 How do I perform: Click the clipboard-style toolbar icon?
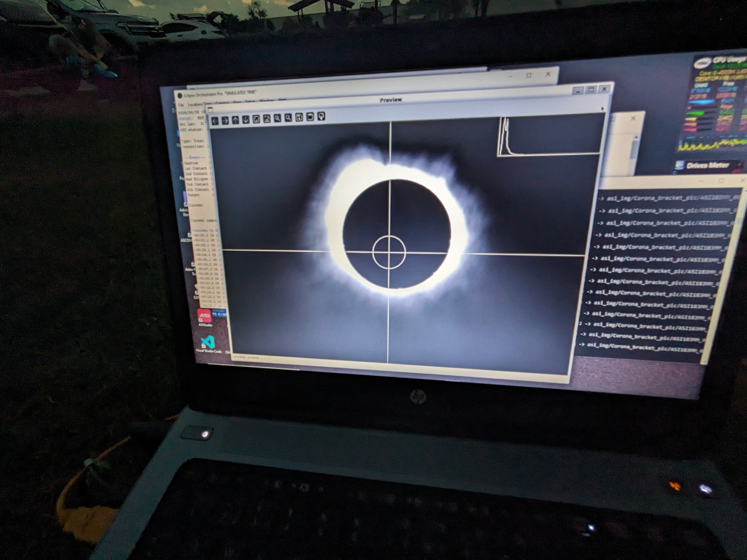tap(310, 117)
